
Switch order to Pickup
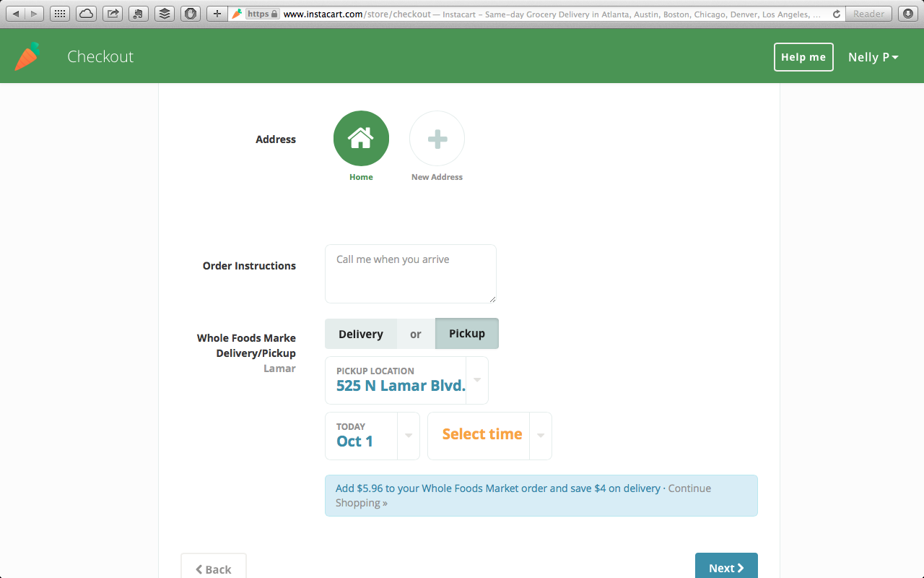[466, 334]
